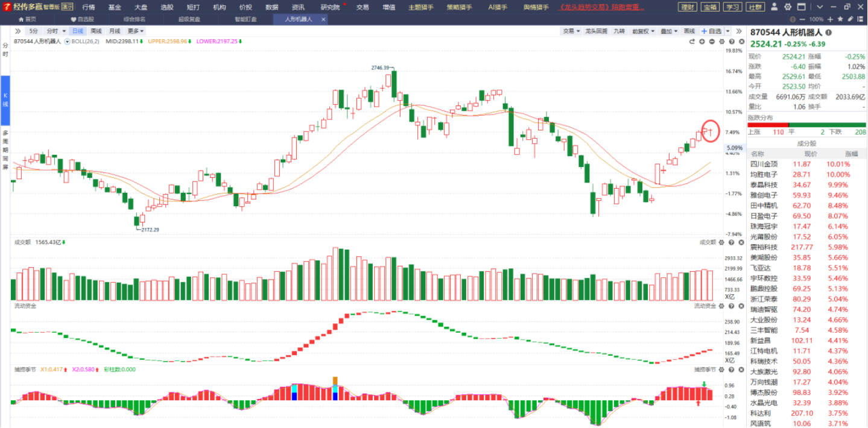Switch chart period to 日线

click(78, 31)
